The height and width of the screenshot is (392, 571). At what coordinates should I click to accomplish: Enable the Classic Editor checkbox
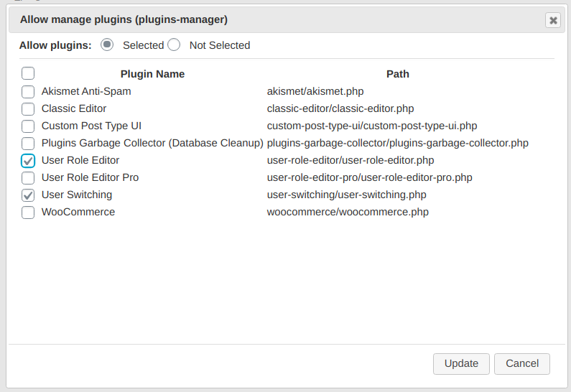[28, 109]
